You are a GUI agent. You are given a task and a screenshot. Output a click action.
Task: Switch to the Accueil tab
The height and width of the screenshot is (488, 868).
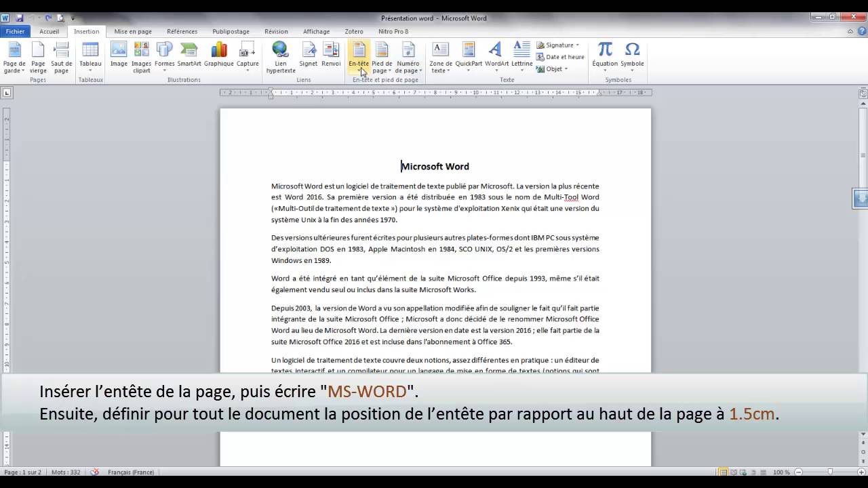[x=49, y=31]
